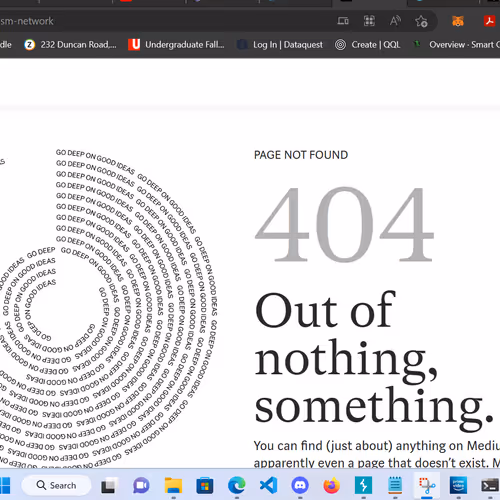The width and height of the screenshot is (500, 500).
Task: Open Discord from the taskbar
Action: [x=300, y=485]
